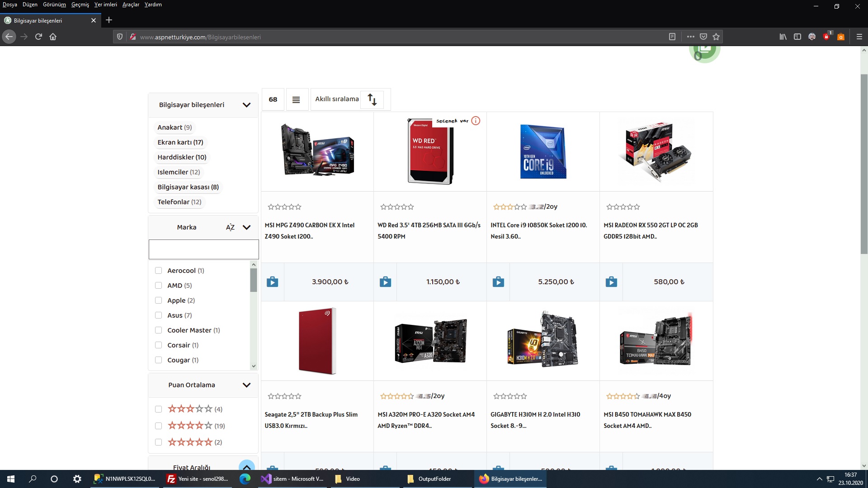Click the A-Z sort icon beside Marka
Image resolution: width=868 pixels, height=488 pixels.
click(x=230, y=227)
